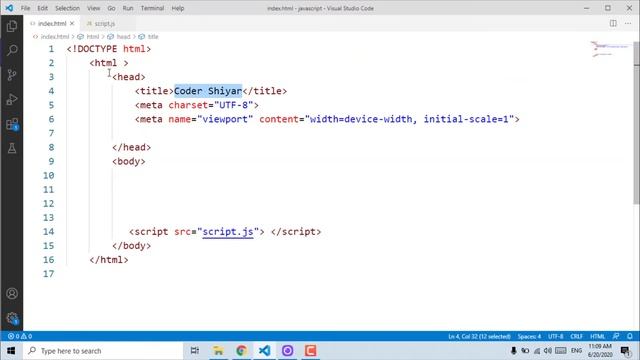Screen dimensions: 640x360
Task: Open Accounts icon in activity bar
Action: point(12,293)
